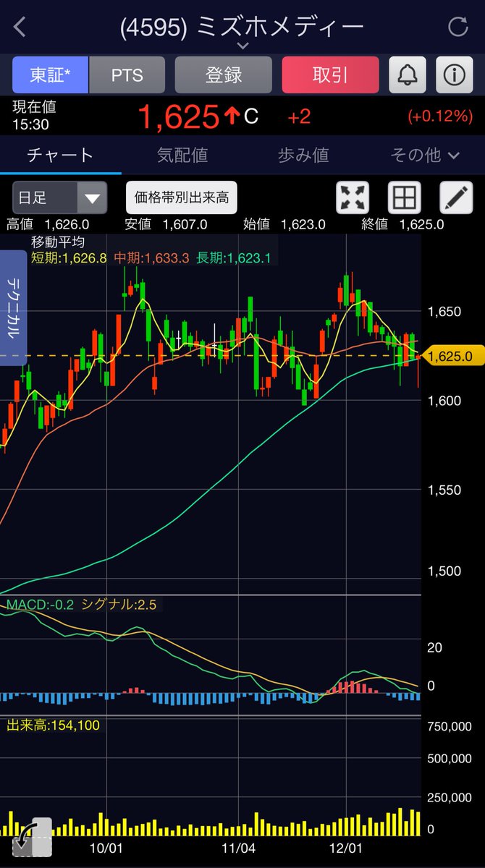The height and width of the screenshot is (868, 485).
Task: Open the 日足 timeframe dropdown
Action: [59, 197]
